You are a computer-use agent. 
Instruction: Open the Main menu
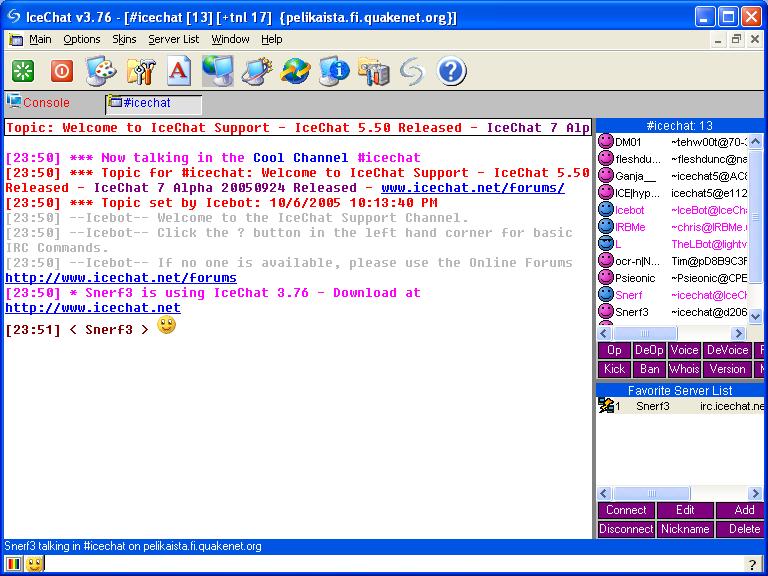(x=40, y=39)
